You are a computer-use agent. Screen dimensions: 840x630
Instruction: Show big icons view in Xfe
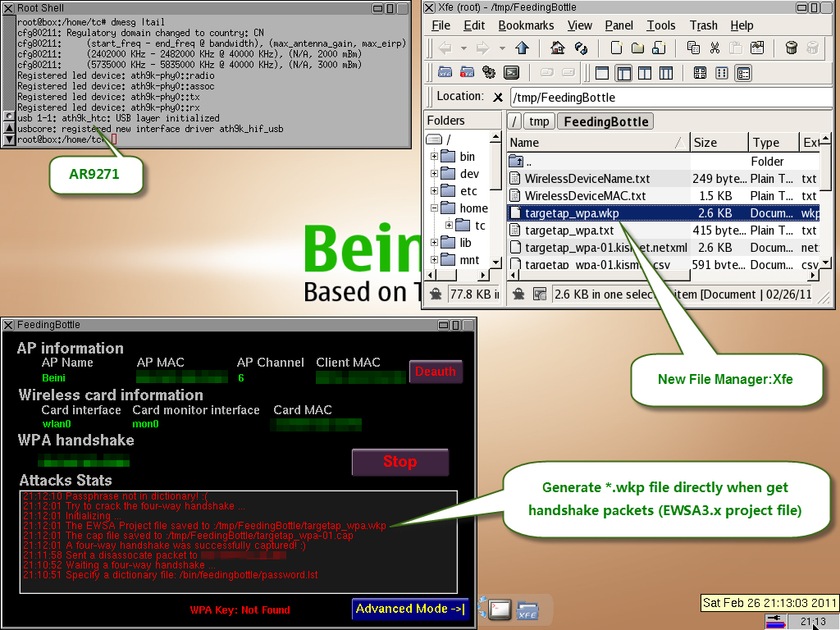tap(701, 73)
